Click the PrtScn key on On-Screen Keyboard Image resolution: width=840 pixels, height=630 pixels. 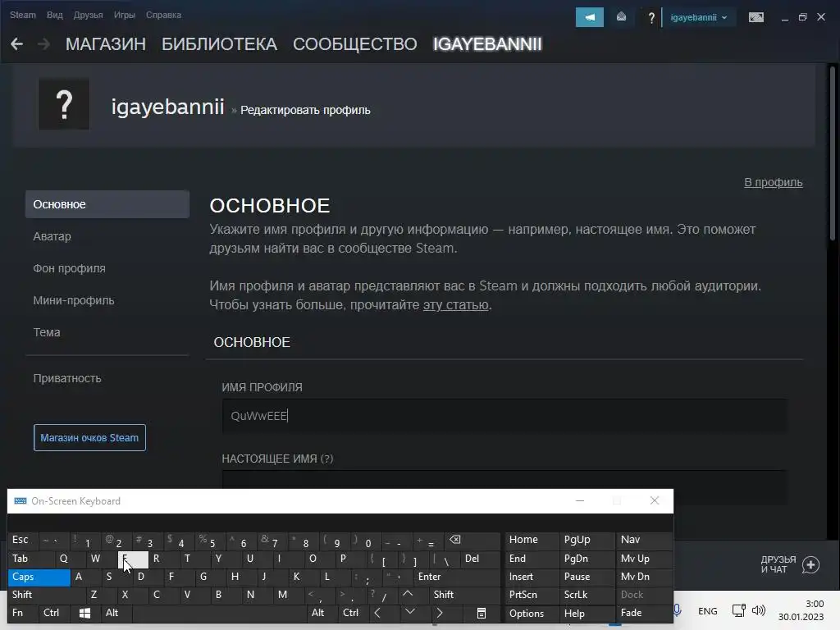(x=532, y=595)
